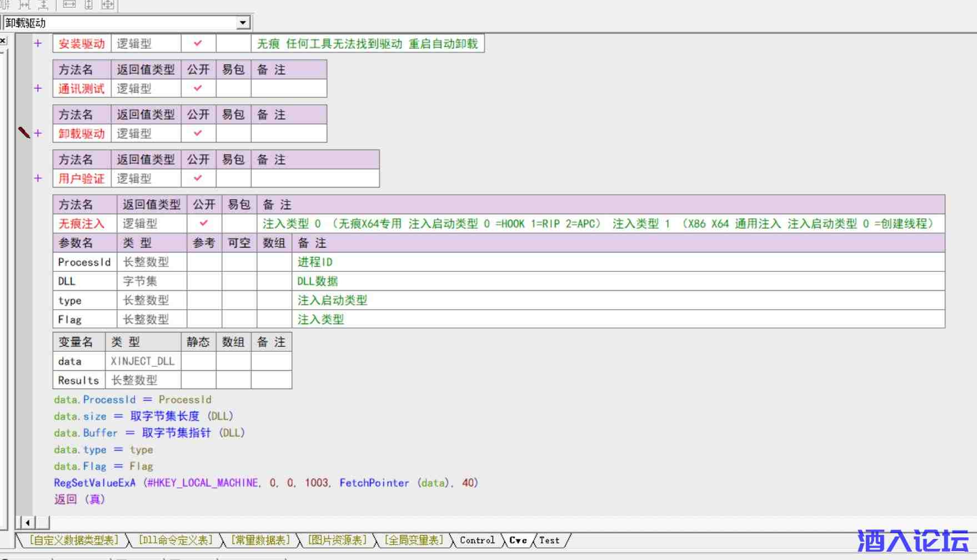
Task: Toggle the 公开 checkmark for 无痕注入
Action: [x=204, y=223]
